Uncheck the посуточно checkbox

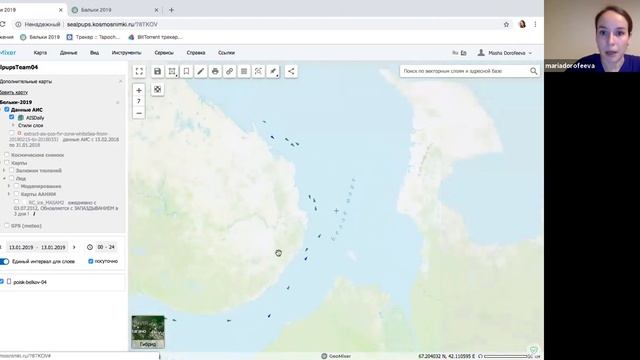tap(91, 261)
